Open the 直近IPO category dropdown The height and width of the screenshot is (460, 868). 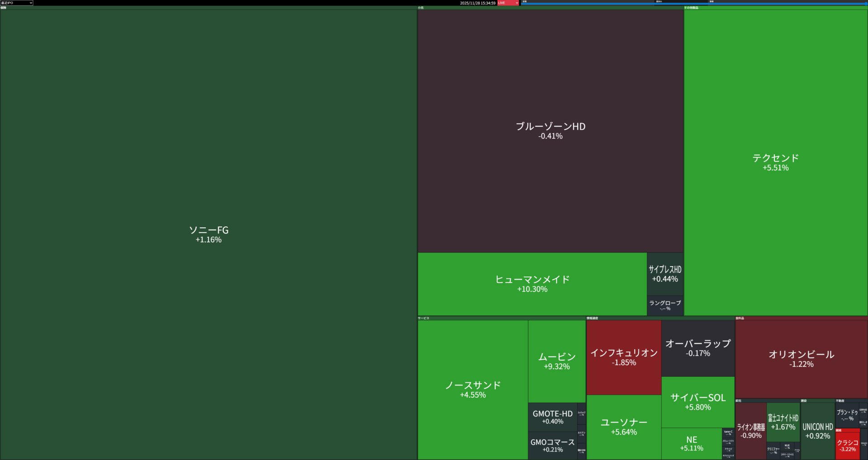17,3
